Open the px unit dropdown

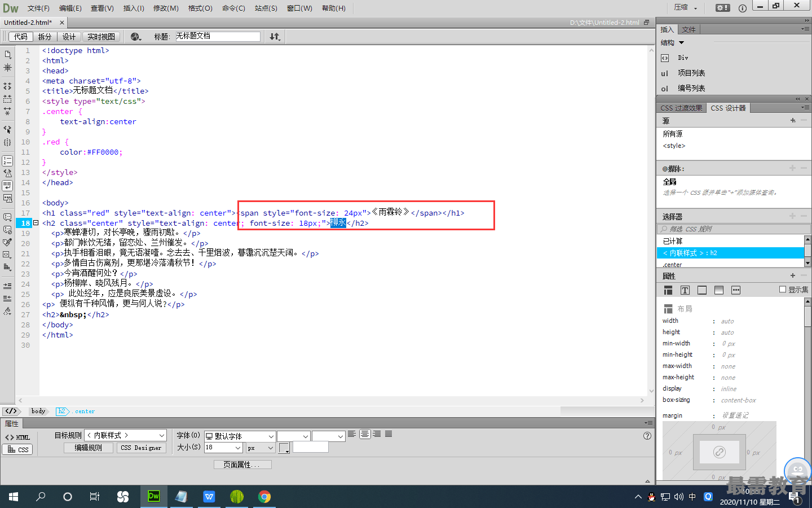coord(261,448)
